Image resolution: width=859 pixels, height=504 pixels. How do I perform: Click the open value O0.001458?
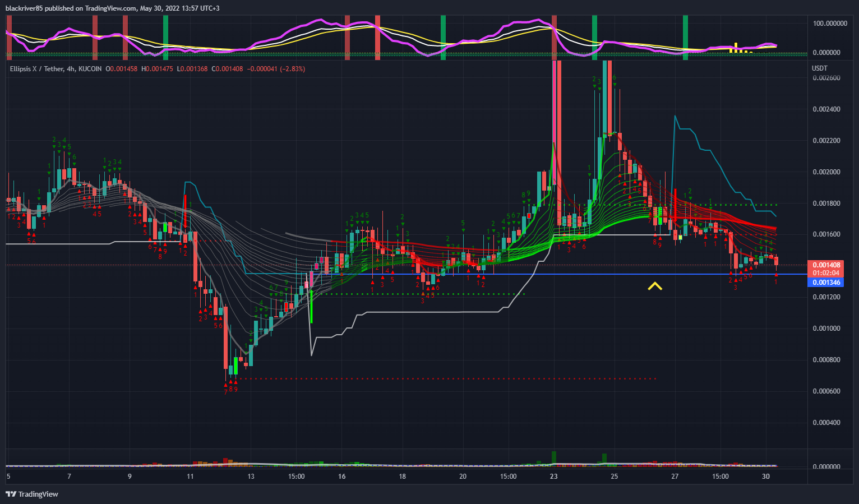[x=121, y=69]
